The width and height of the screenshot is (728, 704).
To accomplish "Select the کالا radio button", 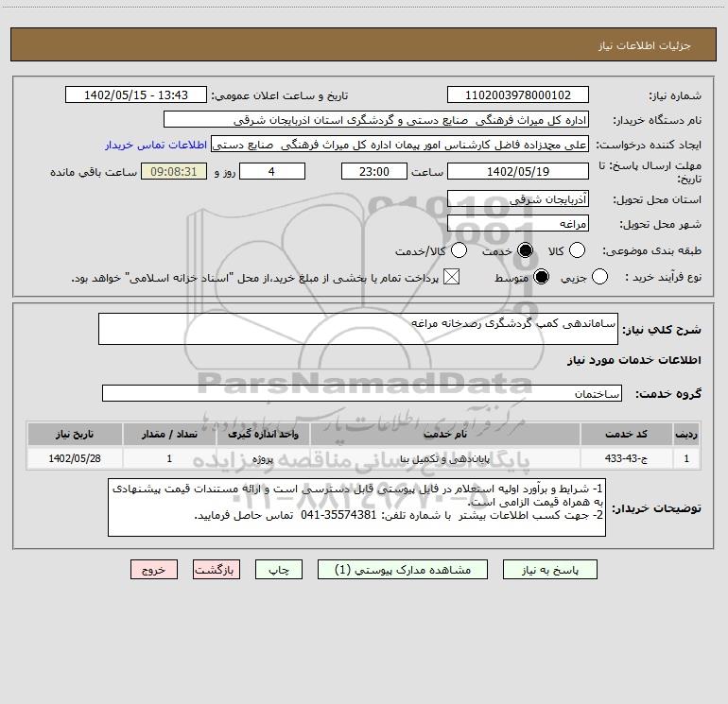I will (x=577, y=250).
